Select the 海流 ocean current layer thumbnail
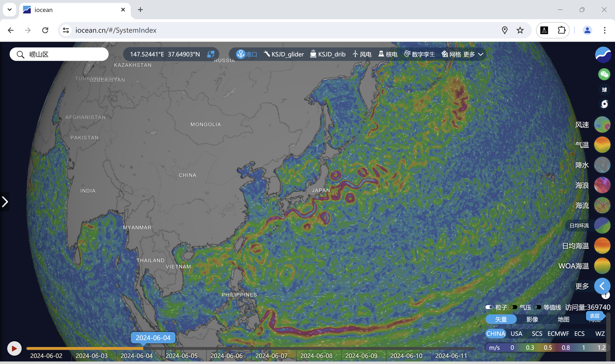This screenshot has height=364, width=615. 602,205
